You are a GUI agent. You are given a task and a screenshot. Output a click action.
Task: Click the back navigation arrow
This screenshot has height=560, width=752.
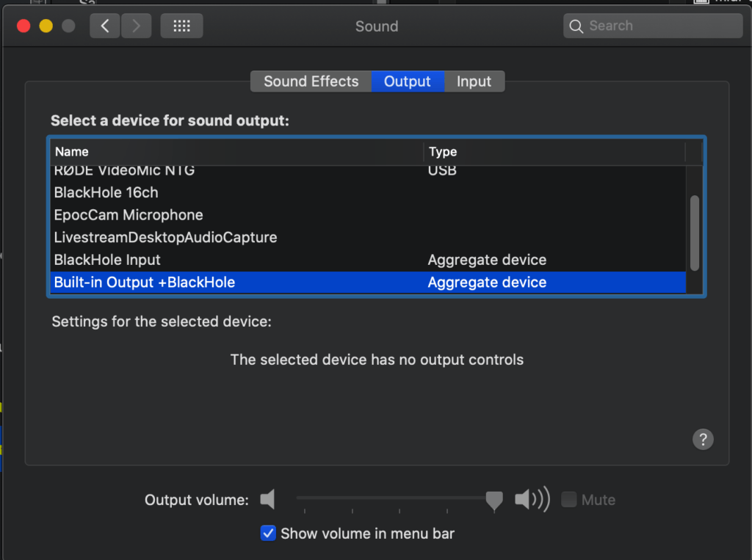(104, 26)
